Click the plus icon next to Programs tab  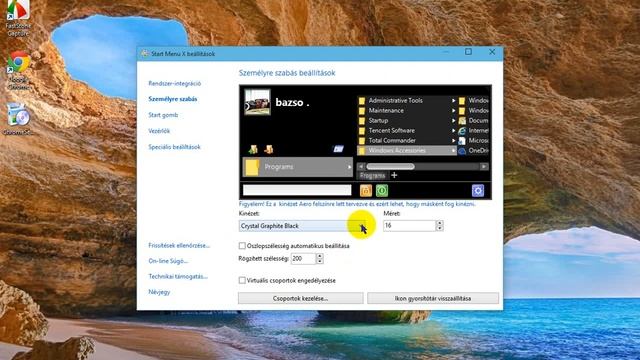(x=394, y=175)
